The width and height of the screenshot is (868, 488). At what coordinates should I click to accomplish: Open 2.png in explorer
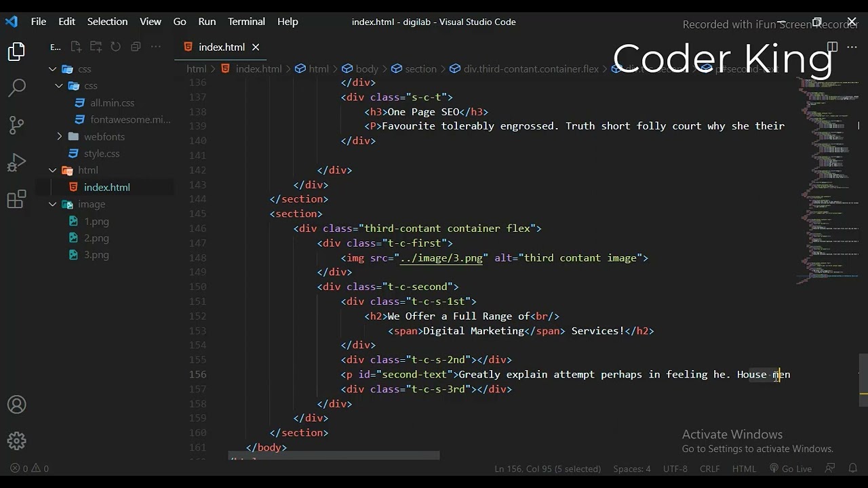click(x=96, y=238)
